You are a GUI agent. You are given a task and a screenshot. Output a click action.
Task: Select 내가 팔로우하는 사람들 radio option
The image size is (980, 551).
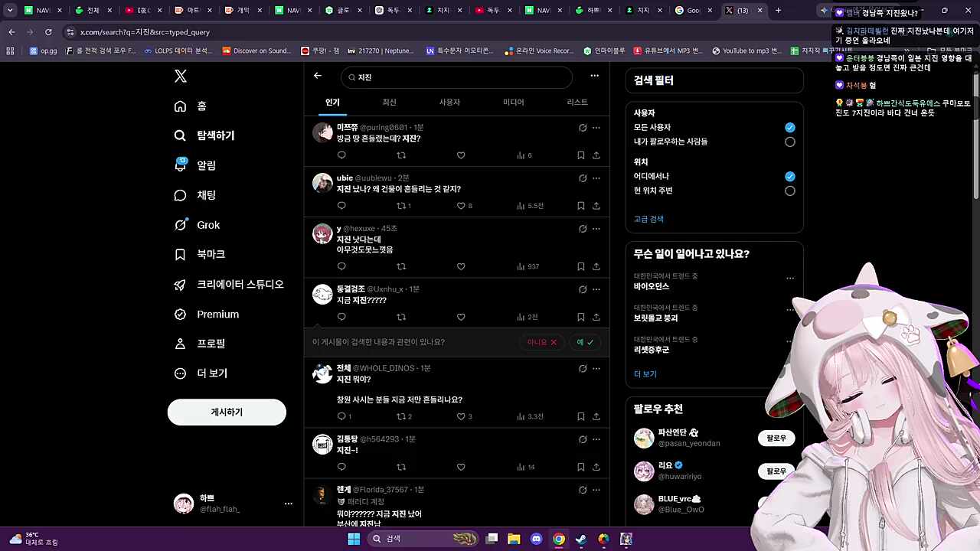tap(789, 142)
